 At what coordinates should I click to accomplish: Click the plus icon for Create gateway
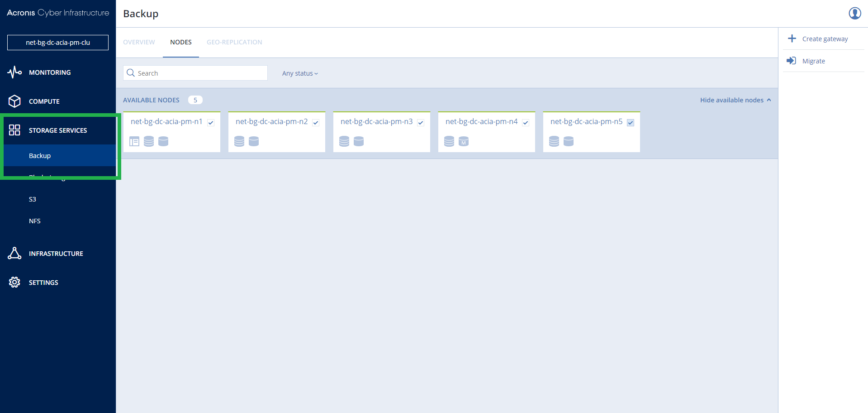(792, 38)
